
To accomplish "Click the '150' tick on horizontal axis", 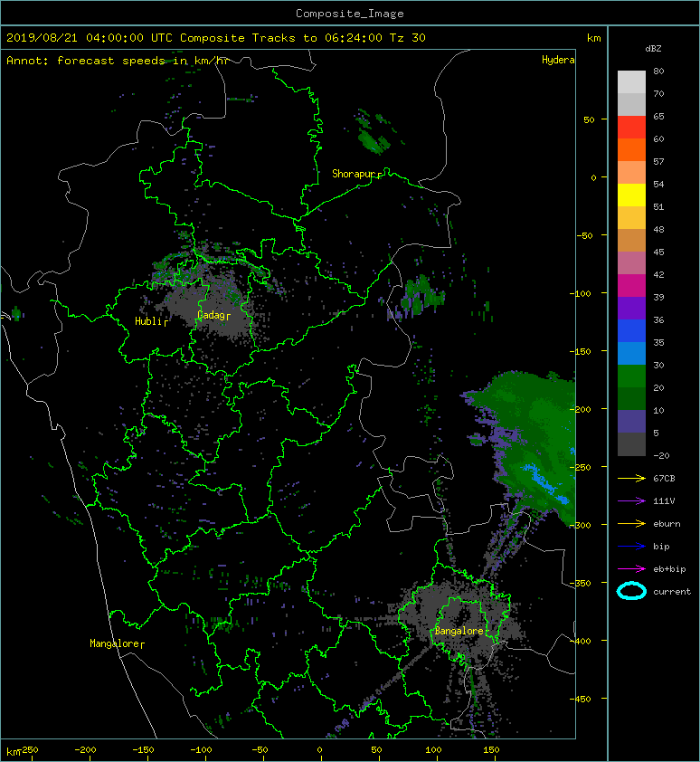I will pyautogui.click(x=491, y=750).
